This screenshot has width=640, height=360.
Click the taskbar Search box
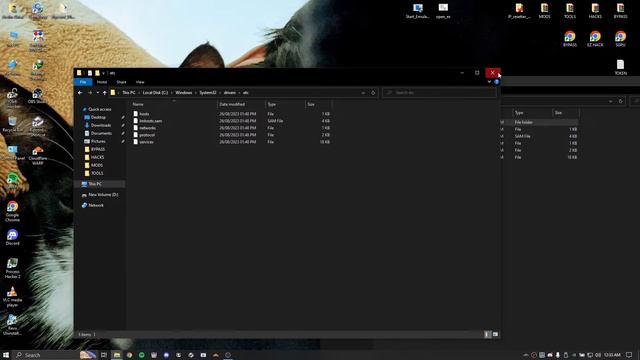55,355
